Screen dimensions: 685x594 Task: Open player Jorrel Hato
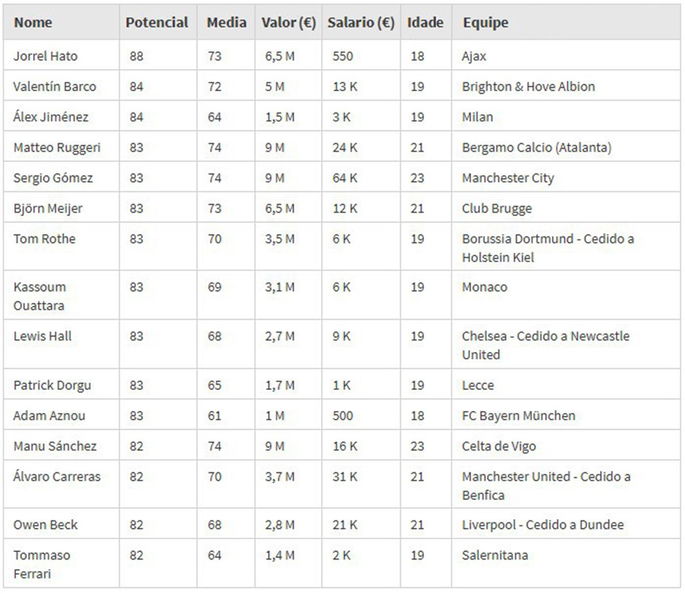coord(45,57)
